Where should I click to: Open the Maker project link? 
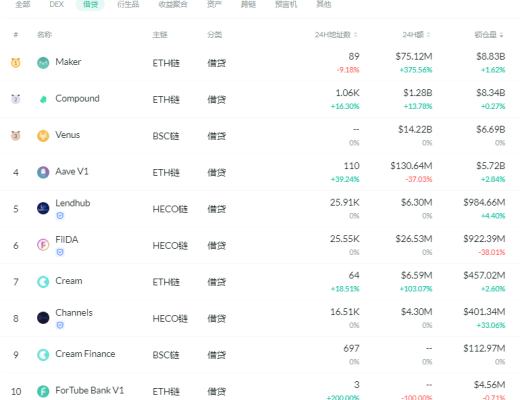coord(68,62)
